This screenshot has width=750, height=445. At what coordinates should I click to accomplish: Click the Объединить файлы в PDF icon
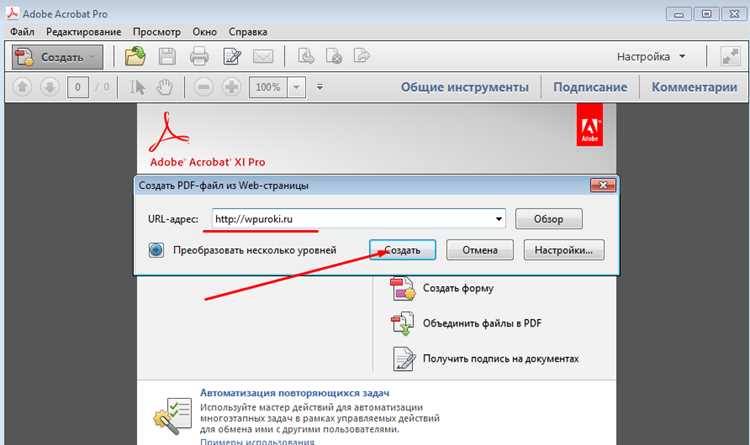403,323
